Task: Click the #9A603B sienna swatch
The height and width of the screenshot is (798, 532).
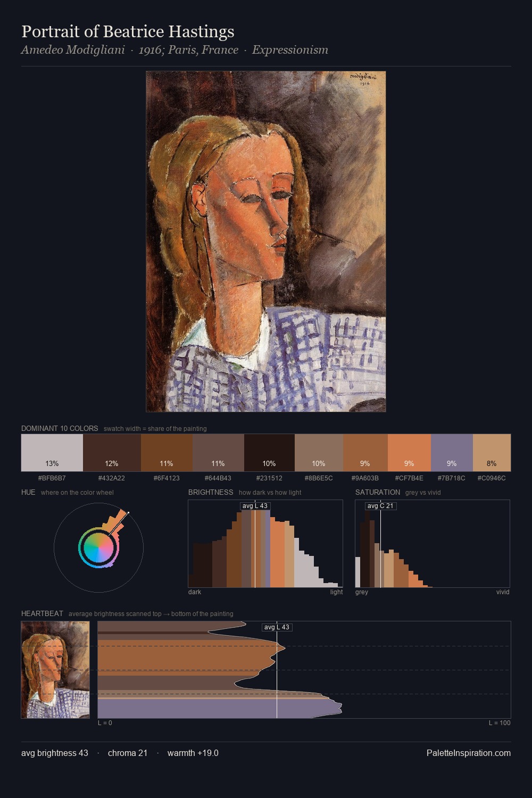Action: click(x=365, y=453)
